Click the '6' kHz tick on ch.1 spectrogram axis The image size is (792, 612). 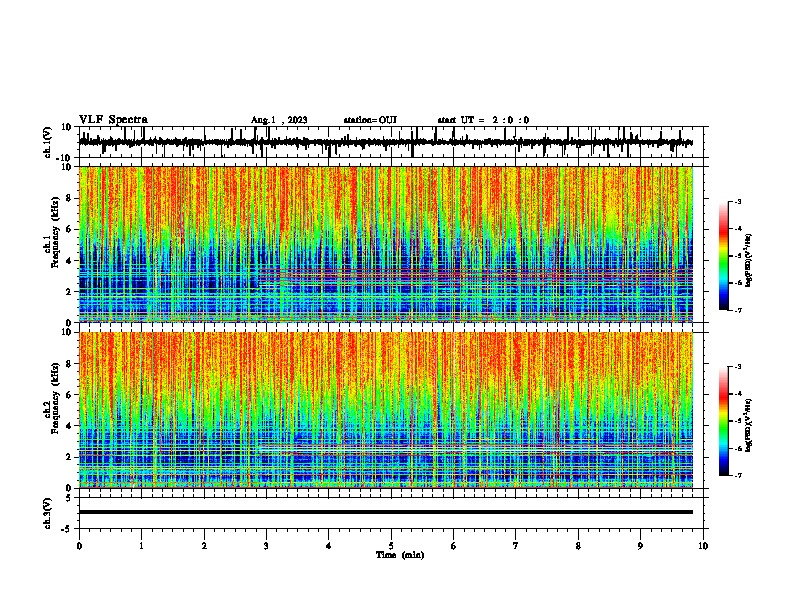pos(69,229)
